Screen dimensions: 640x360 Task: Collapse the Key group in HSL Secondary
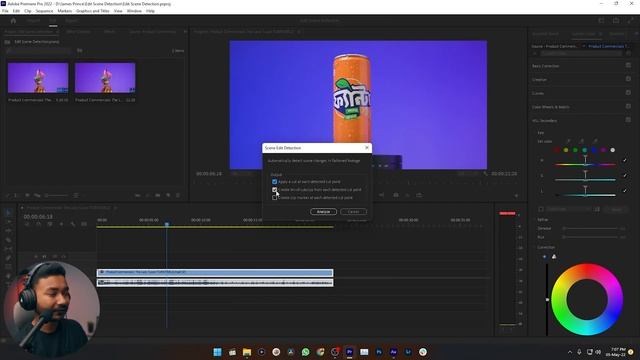tap(540, 133)
